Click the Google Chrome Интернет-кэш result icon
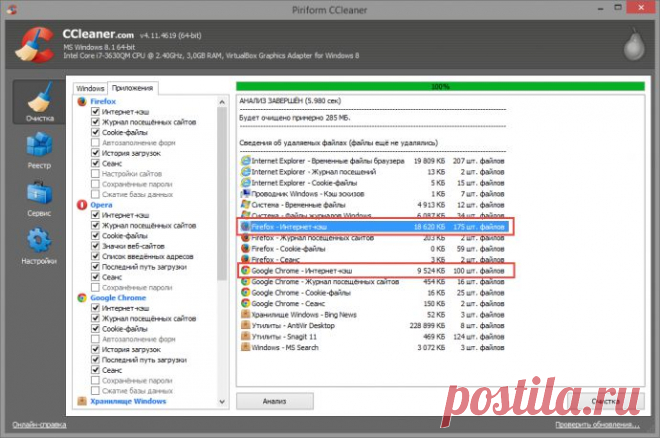The image size is (660, 438). [245, 271]
